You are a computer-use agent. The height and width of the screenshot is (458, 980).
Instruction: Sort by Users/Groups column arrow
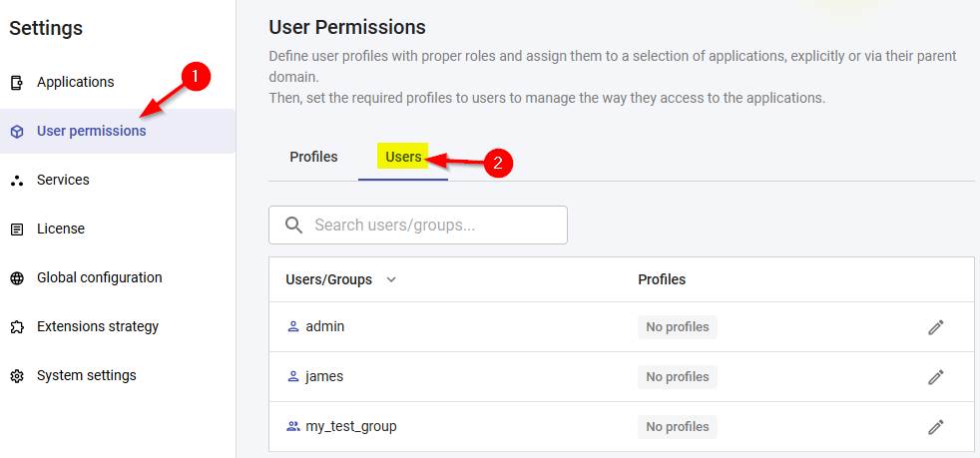point(391,280)
